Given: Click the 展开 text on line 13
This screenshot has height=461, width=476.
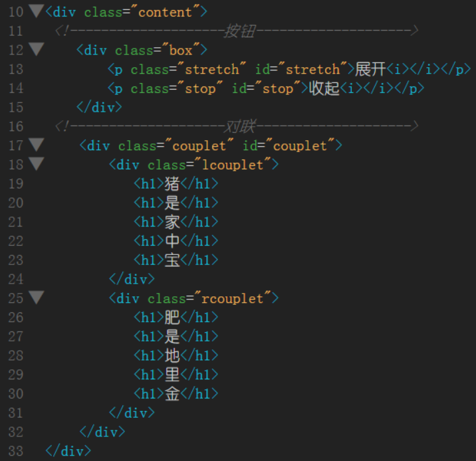Looking at the screenshot, I should (371, 69).
